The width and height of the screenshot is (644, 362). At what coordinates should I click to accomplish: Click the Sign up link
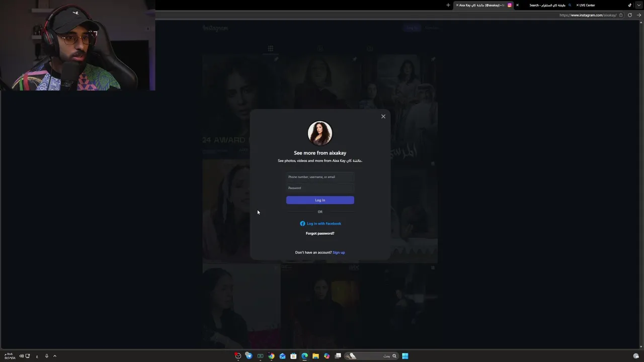(x=339, y=252)
